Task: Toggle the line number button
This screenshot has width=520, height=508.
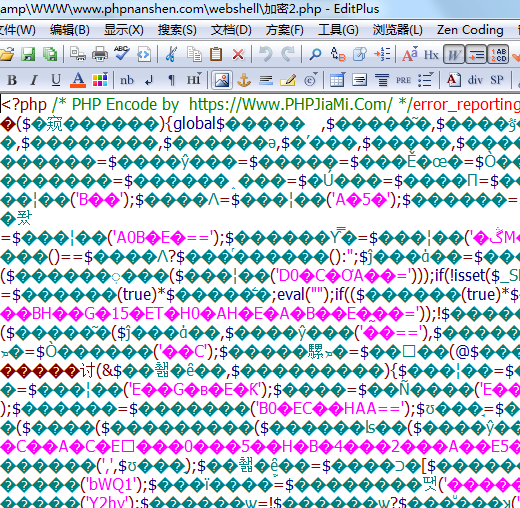Action: pyautogui.click(x=498, y=54)
